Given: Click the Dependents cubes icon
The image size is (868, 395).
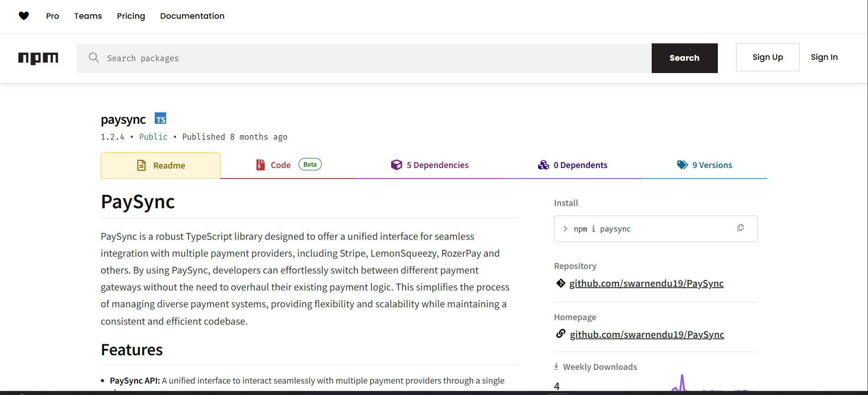Looking at the screenshot, I should 544,165.
